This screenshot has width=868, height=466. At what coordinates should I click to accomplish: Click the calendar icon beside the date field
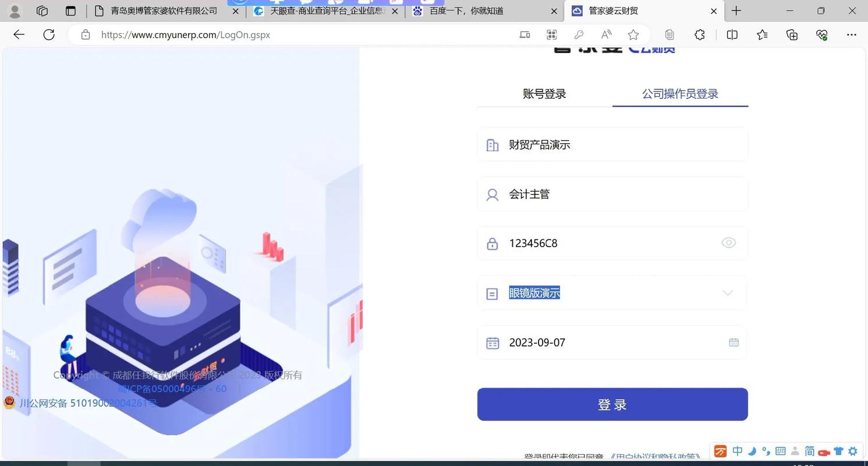point(734,343)
